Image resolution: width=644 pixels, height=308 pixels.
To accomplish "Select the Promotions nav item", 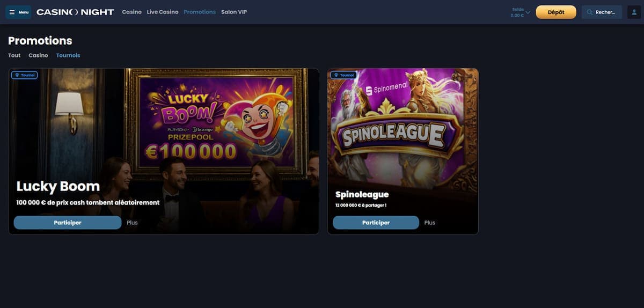I will click(x=200, y=12).
